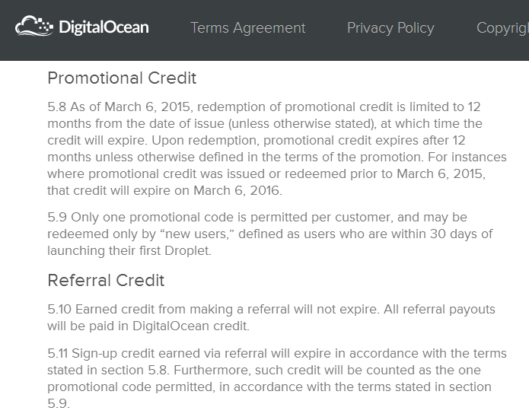Click the section 5.9 paragraph about new users
This screenshot has height=420, width=529.
270,234
